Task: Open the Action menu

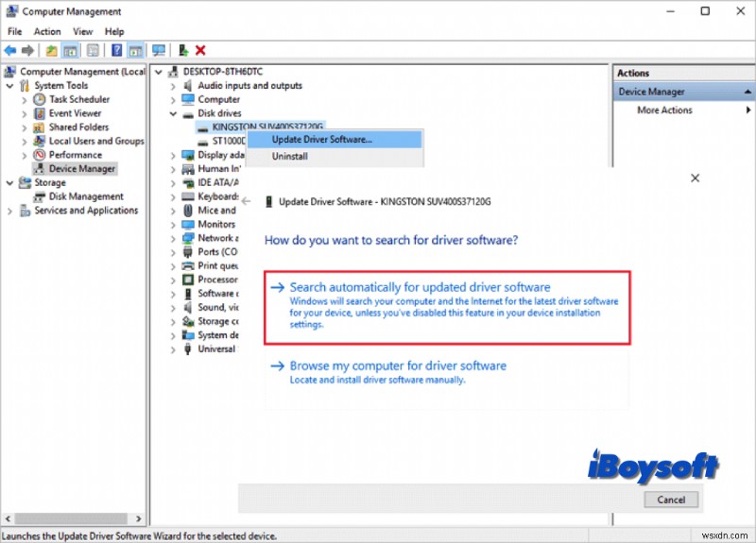Action: (47, 31)
